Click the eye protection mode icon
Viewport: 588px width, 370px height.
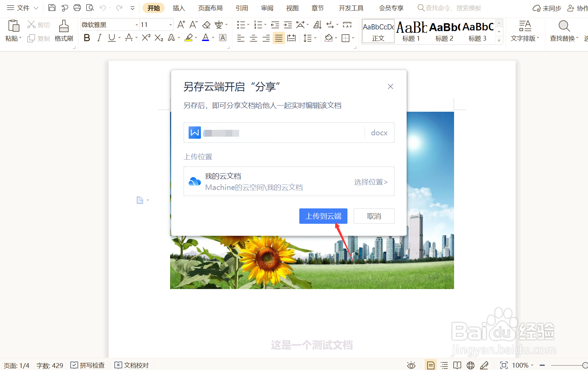411,365
